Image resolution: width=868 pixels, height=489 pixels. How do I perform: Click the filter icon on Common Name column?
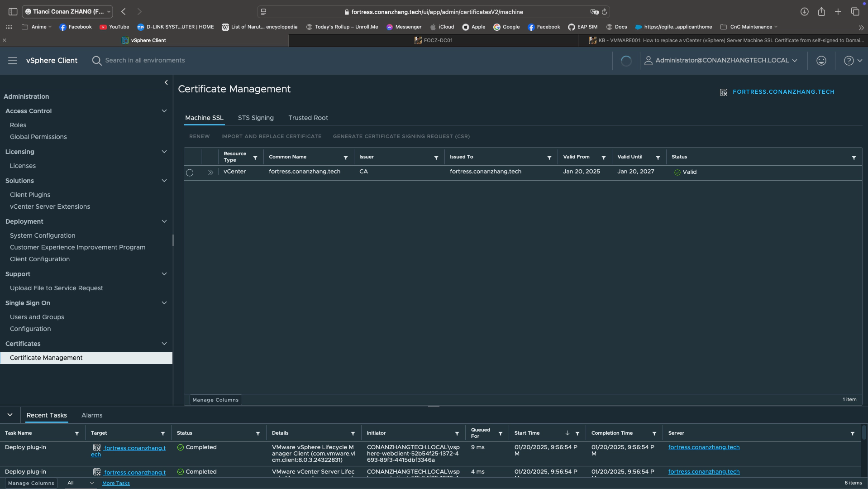(345, 158)
